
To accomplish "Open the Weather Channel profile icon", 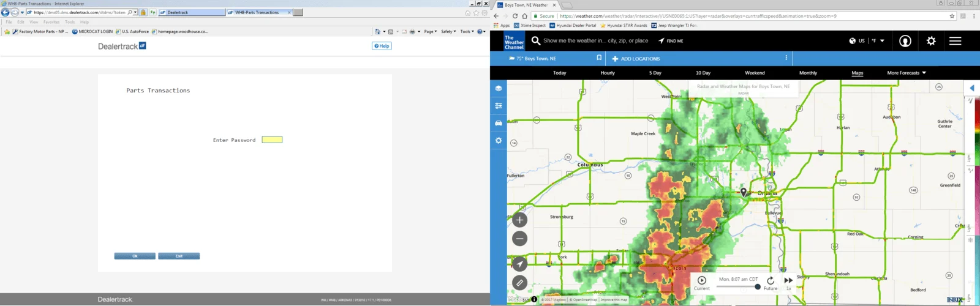I will [905, 41].
